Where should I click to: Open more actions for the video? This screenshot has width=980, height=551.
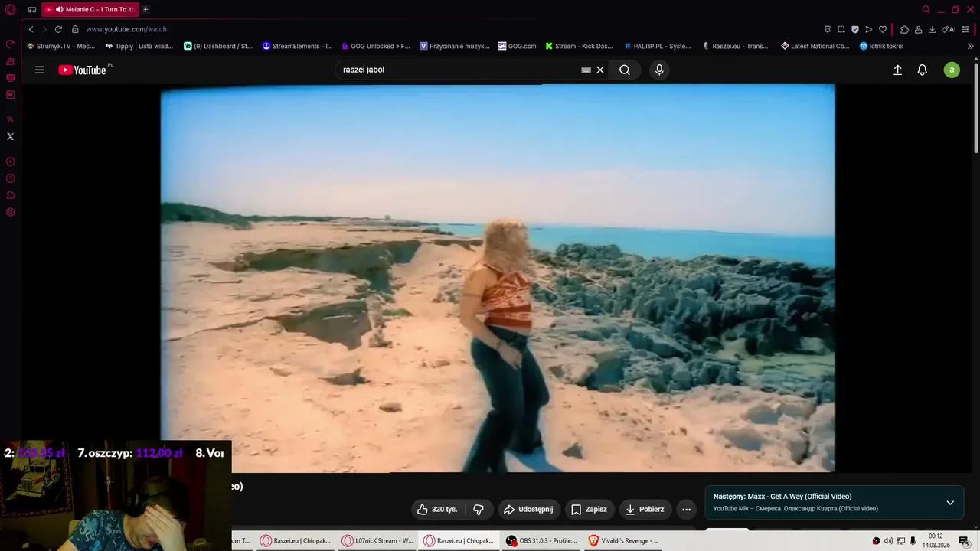(x=686, y=509)
